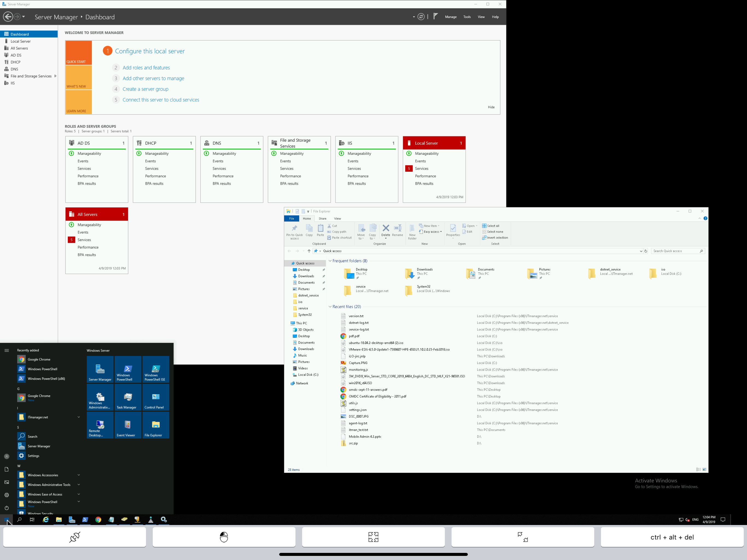Image resolution: width=747 pixels, height=560 pixels.
Task: Open the Help menu in Server Manager
Action: pos(495,17)
